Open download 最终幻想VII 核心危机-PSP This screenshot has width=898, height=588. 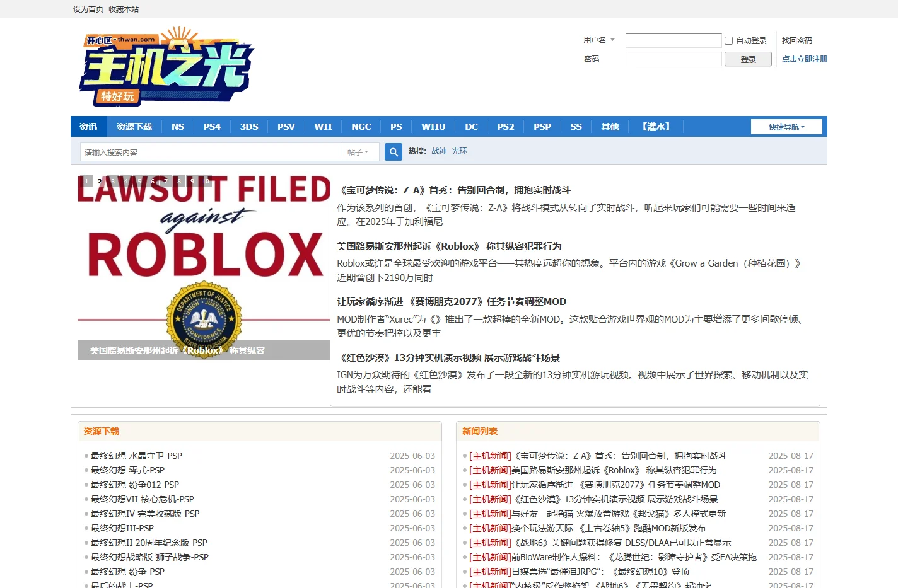click(143, 499)
